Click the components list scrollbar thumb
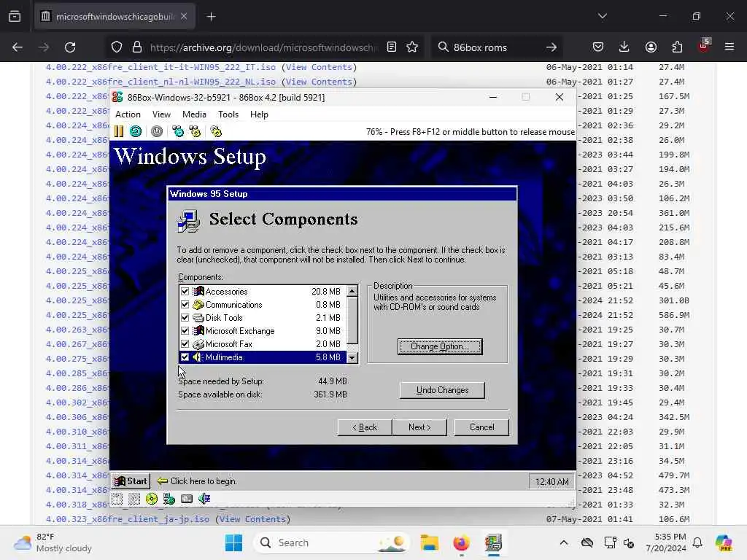The height and width of the screenshot is (560, 747). [352, 320]
